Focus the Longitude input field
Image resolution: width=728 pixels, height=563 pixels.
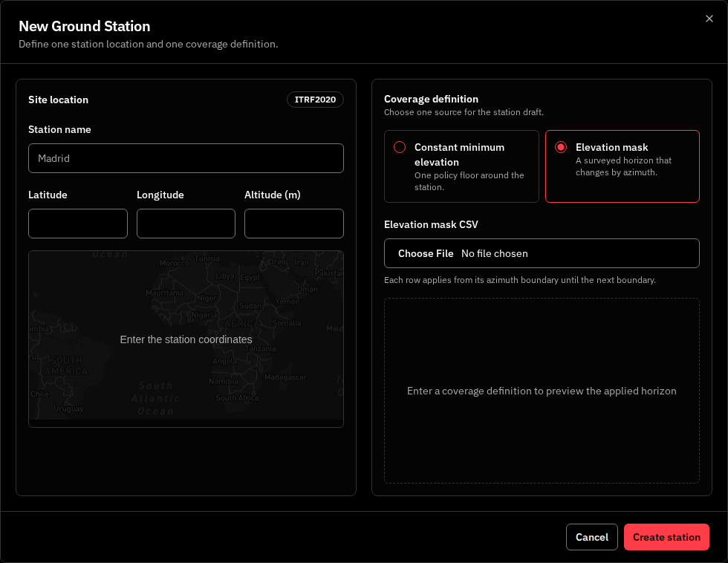[186, 224]
